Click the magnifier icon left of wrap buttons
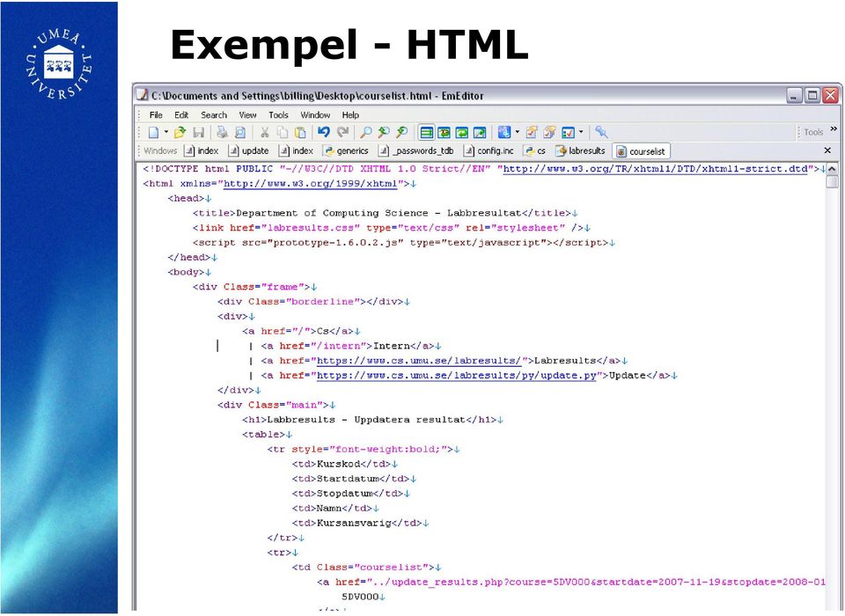The image size is (845, 616). 402,133
